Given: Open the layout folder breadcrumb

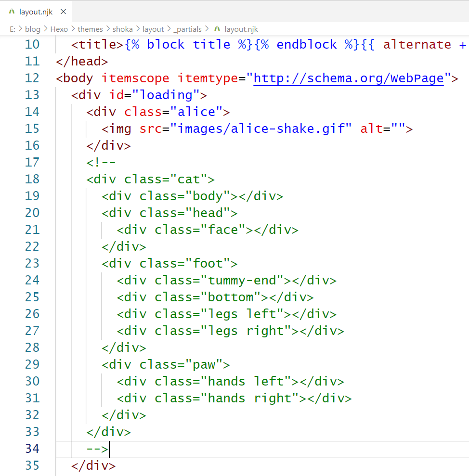Looking at the screenshot, I should (153, 29).
